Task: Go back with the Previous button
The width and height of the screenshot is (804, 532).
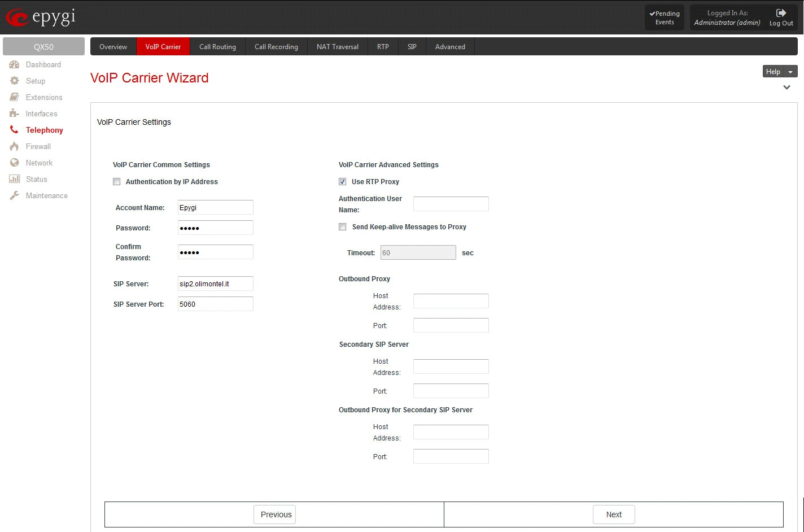Action: (274, 514)
